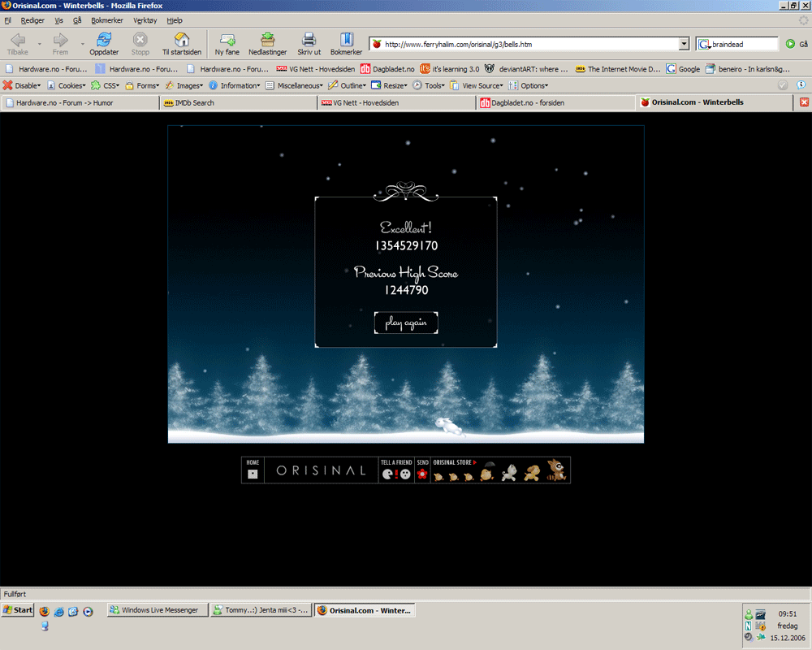Close the current tab with red X
The width and height of the screenshot is (812, 650).
tap(804, 102)
